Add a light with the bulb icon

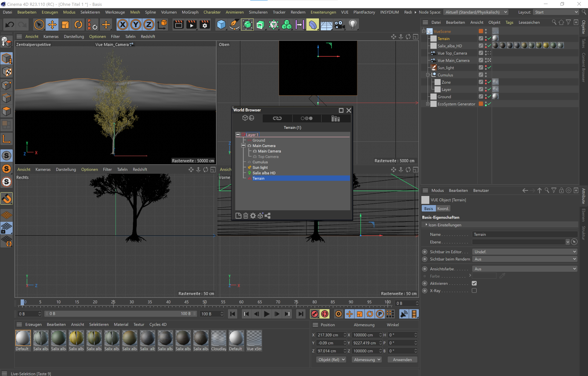point(353,25)
